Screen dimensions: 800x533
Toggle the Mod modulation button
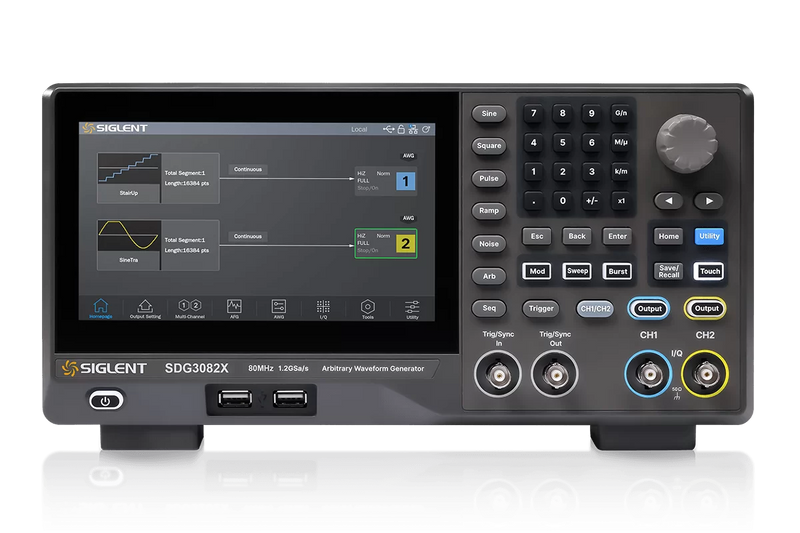(537, 271)
